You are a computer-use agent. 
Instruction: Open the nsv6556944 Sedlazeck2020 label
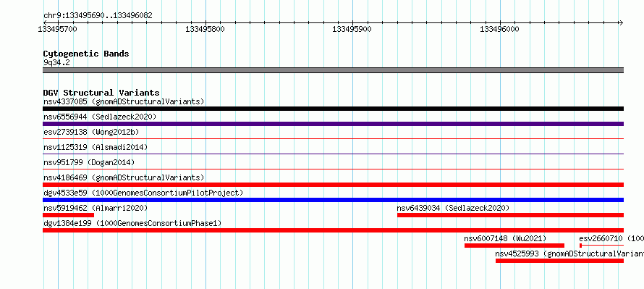click(100, 117)
